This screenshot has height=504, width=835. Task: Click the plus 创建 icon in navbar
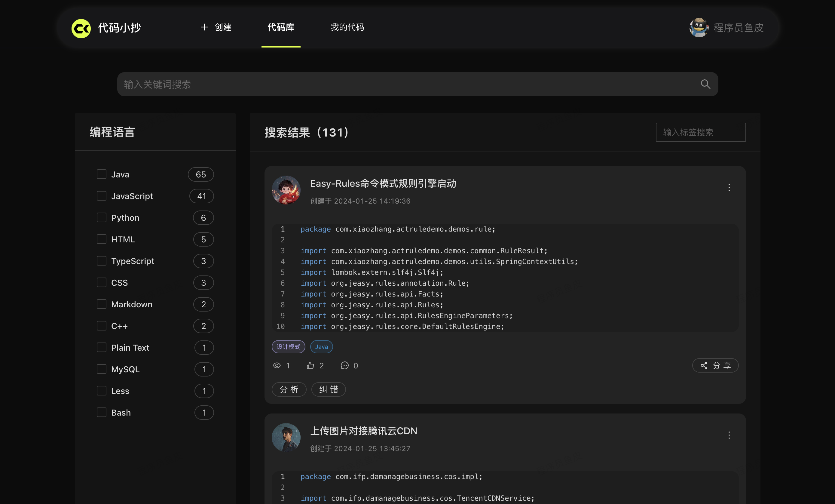coord(204,27)
